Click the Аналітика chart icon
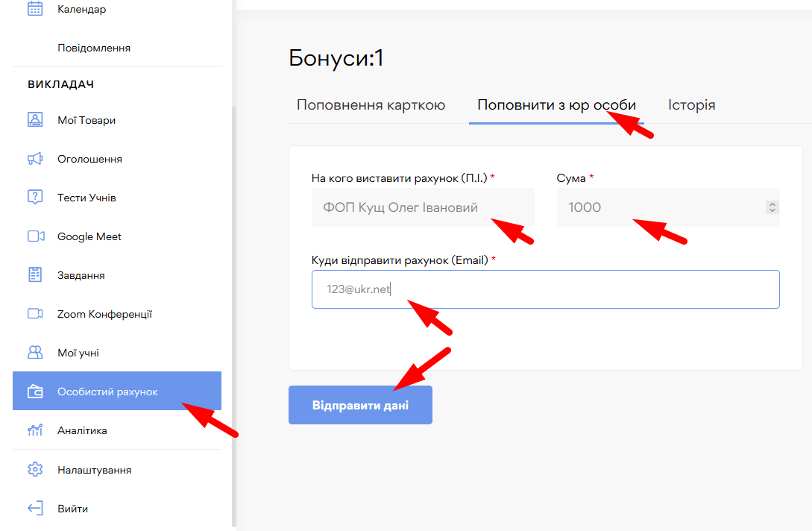812x531 pixels. pyautogui.click(x=35, y=430)
